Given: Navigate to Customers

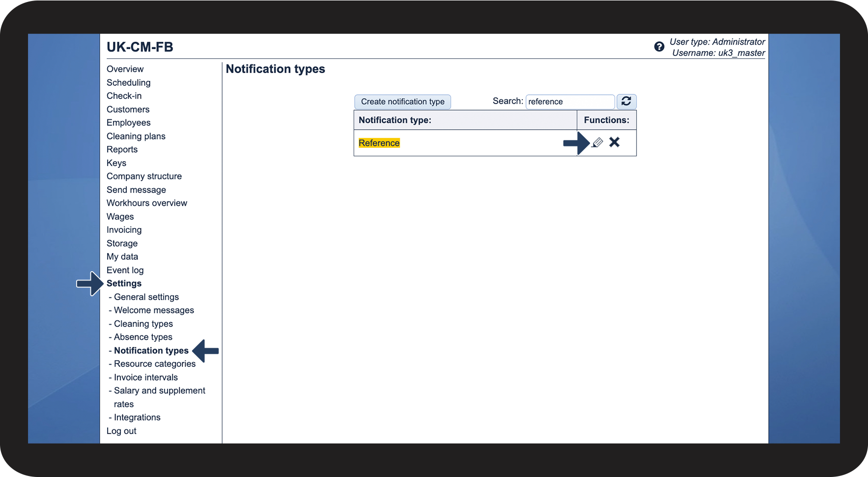Looking at the screenshot, I should click(128, 110).
